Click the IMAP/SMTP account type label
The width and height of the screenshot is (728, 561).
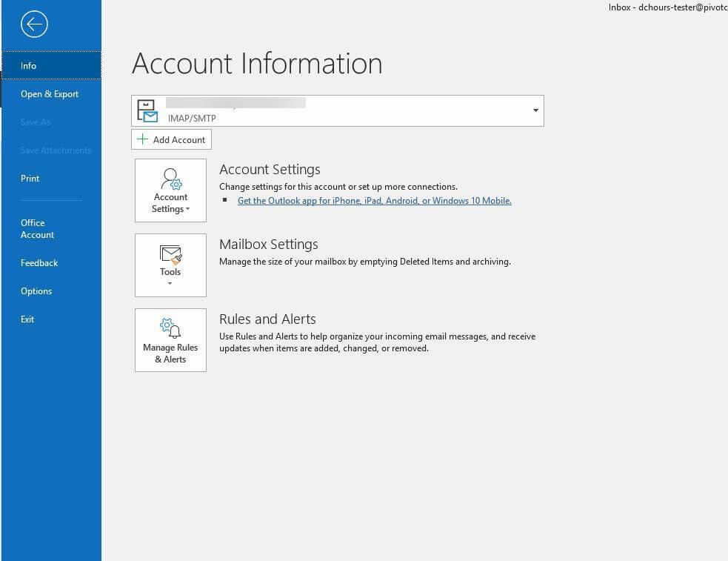pyautogui.click(x=192, y=119)
